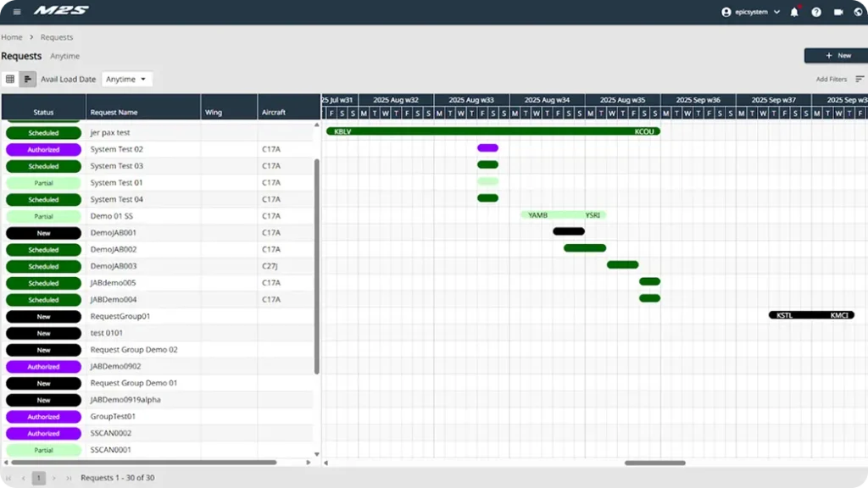Open the Anytime load date dropdown
This screenshot has width=868, height=488.
click(126, 79)
